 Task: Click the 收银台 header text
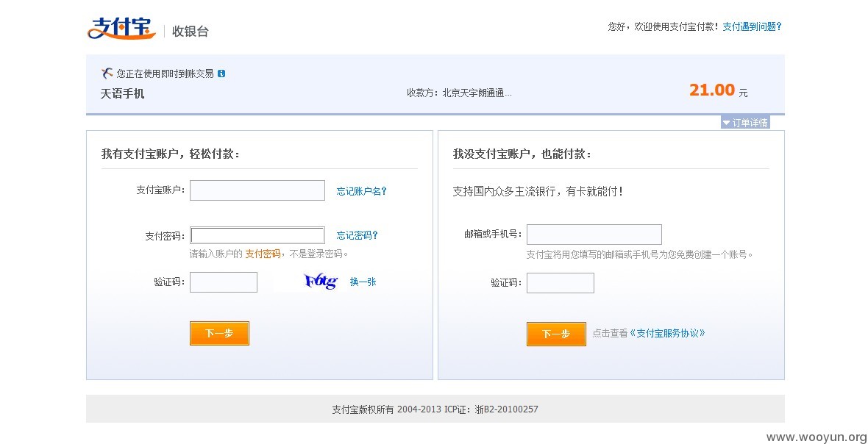[190, 32]
